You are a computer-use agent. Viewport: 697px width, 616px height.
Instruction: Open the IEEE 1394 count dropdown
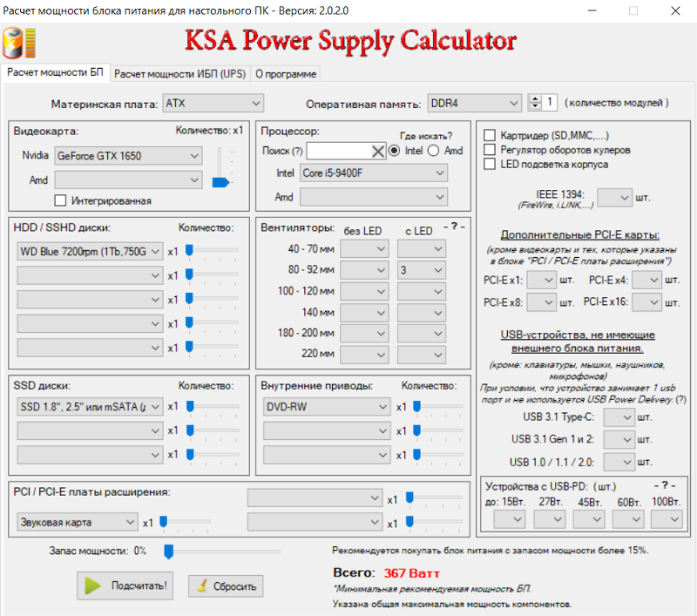615,197
